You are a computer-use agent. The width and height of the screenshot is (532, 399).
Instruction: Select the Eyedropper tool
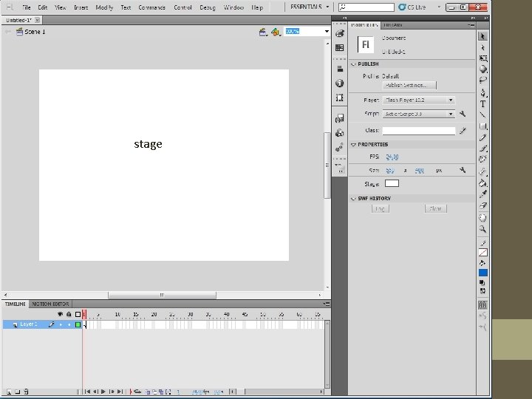point(482,194)
